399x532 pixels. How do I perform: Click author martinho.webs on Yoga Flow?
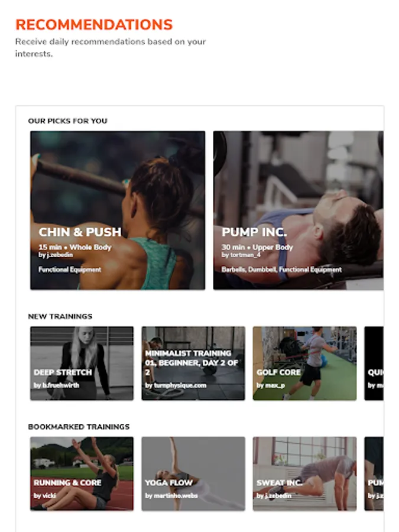click(171, 496)
